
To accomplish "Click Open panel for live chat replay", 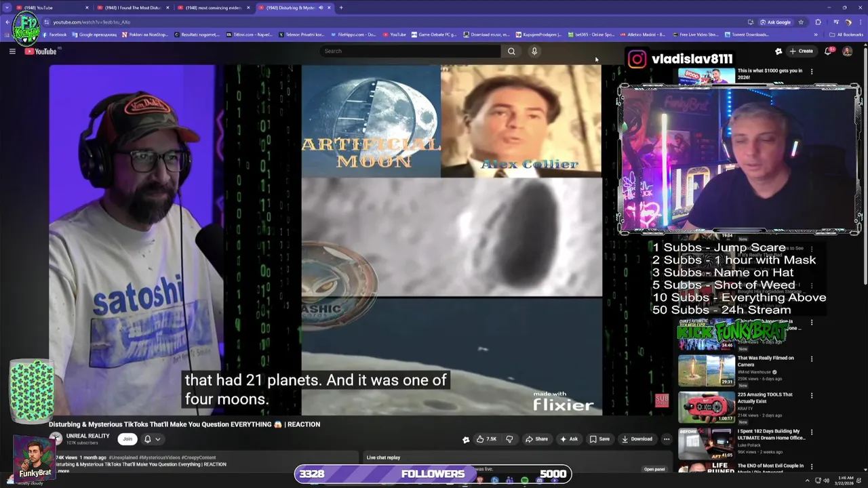I will coord(654,469).
